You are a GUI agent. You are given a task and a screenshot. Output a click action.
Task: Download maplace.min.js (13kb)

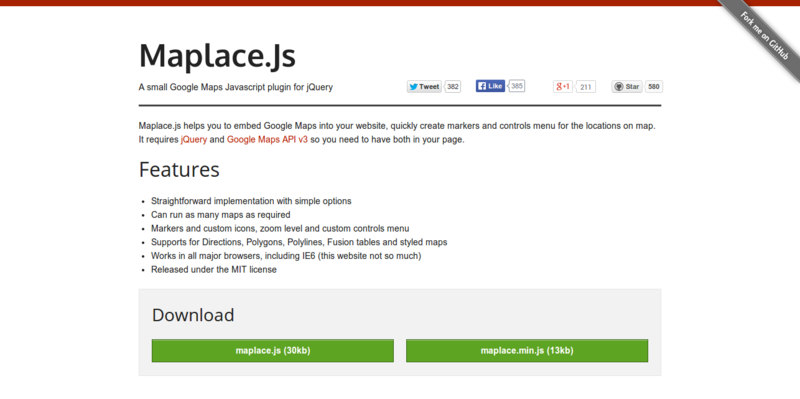pos(527,351)
